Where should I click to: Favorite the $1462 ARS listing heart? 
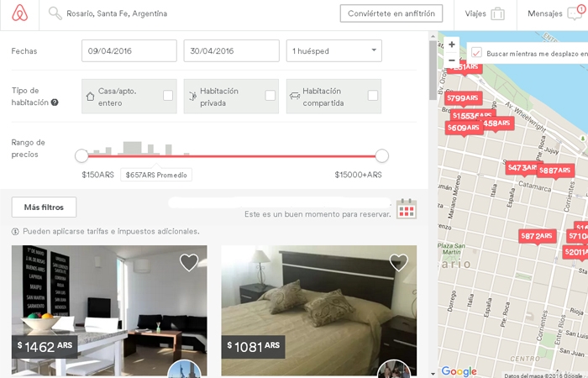click(189, 262)
